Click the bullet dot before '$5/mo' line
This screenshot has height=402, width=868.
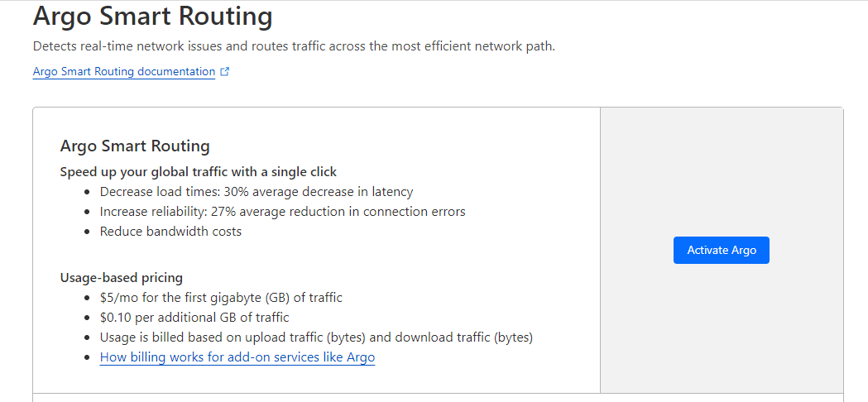88,298
